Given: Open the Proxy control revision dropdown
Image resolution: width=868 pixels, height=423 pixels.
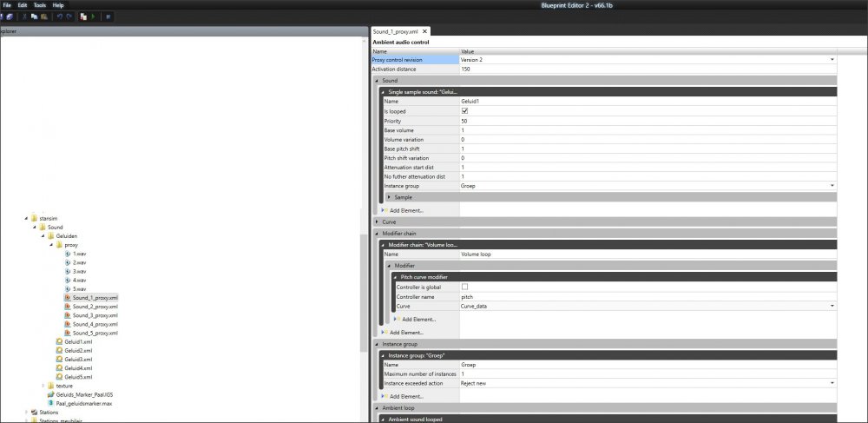Looking at the screenshot, I should click(x=832, y=60).
